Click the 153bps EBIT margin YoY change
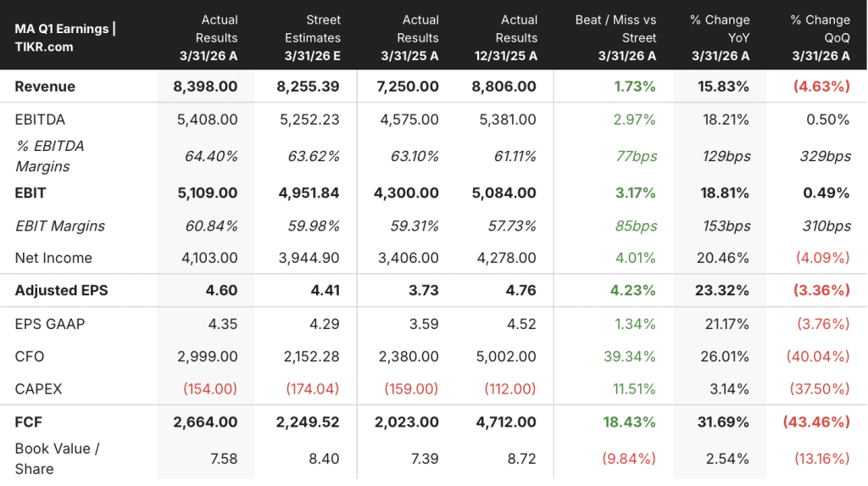 [726, 226]
